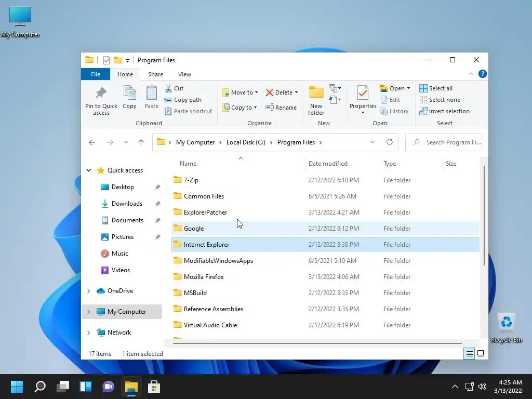
Task: Open Microsoft Store from the taskbar
Action: [154, 387]
